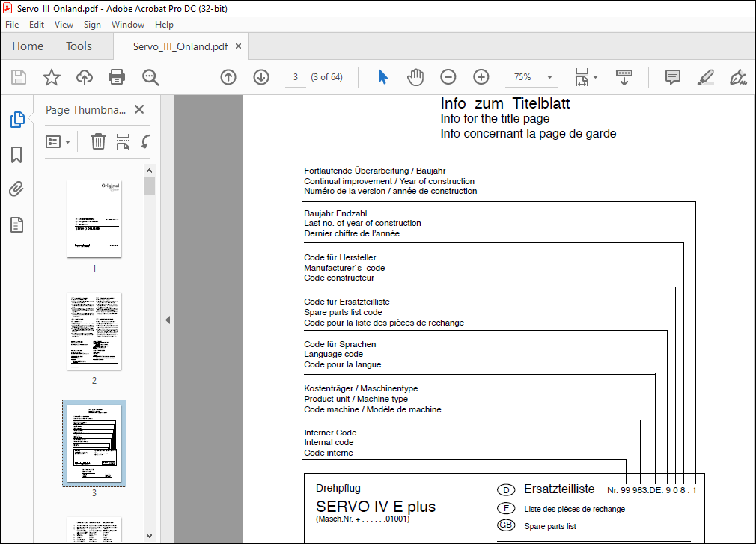Open Page Thumbnails panel icon in sidebar
Image resolution: width=756 pixels, height=544 pixels.
pos(17,120)
